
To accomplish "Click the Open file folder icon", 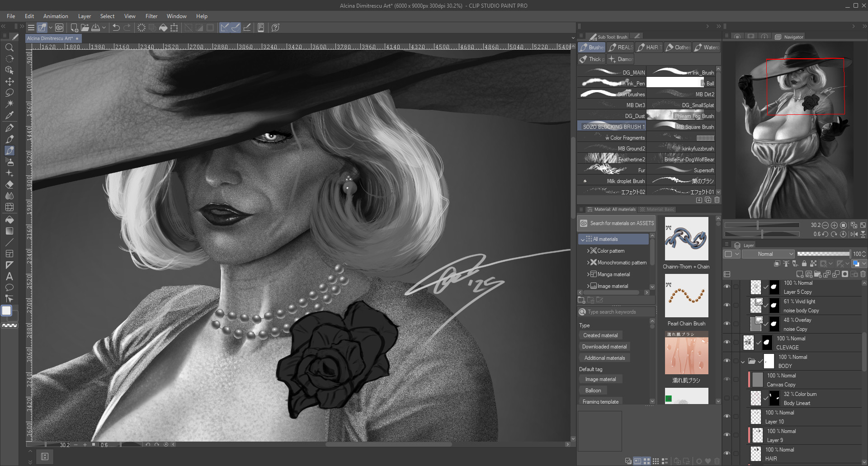I will pyautogui.click(x=85, y=28).
